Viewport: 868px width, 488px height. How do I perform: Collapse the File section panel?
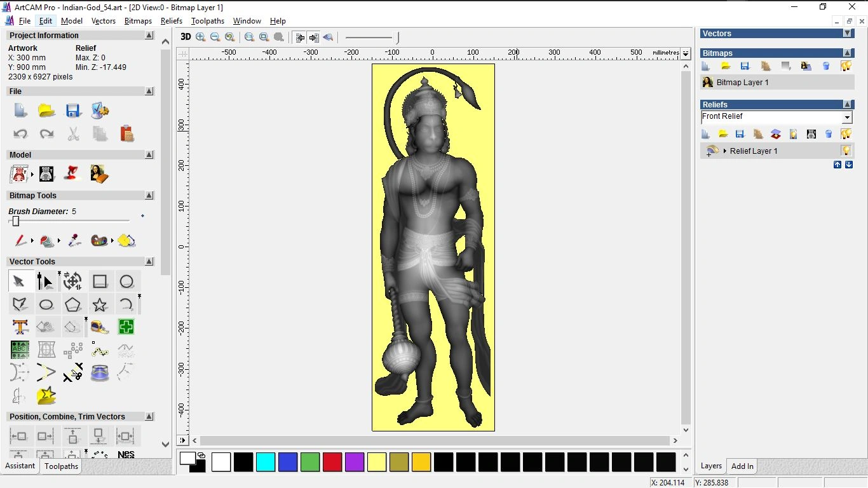[149, 91]
